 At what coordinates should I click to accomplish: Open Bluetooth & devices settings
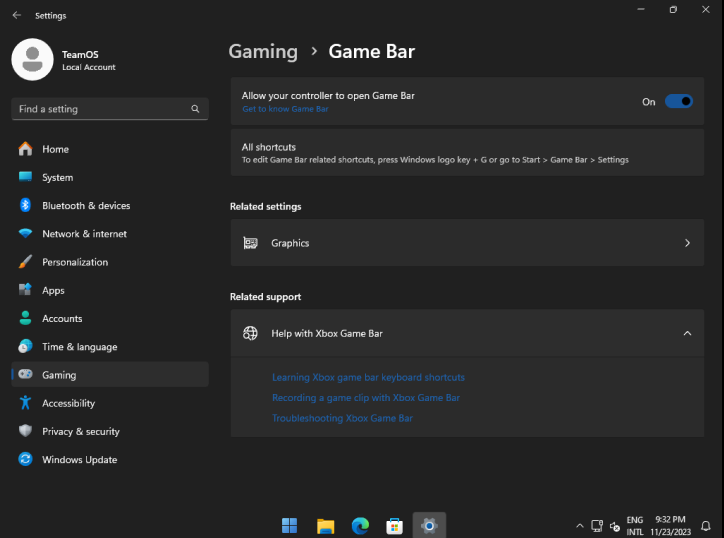[x=110, y=205]
